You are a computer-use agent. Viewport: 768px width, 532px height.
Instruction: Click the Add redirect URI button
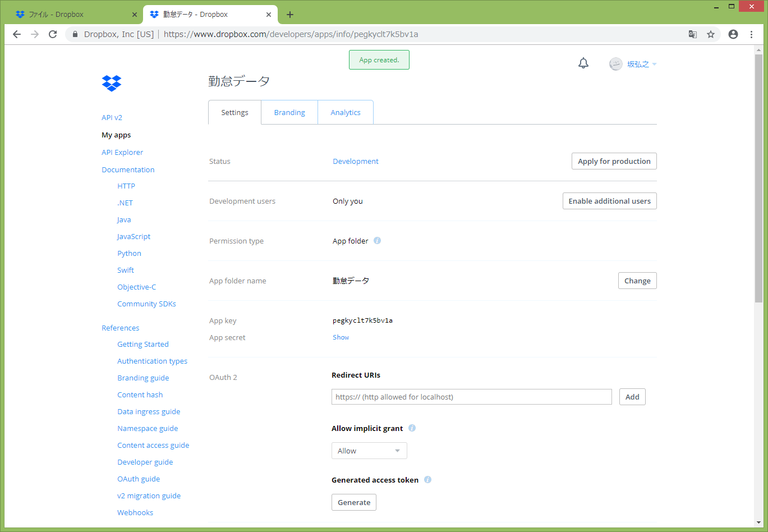point(632,397)
